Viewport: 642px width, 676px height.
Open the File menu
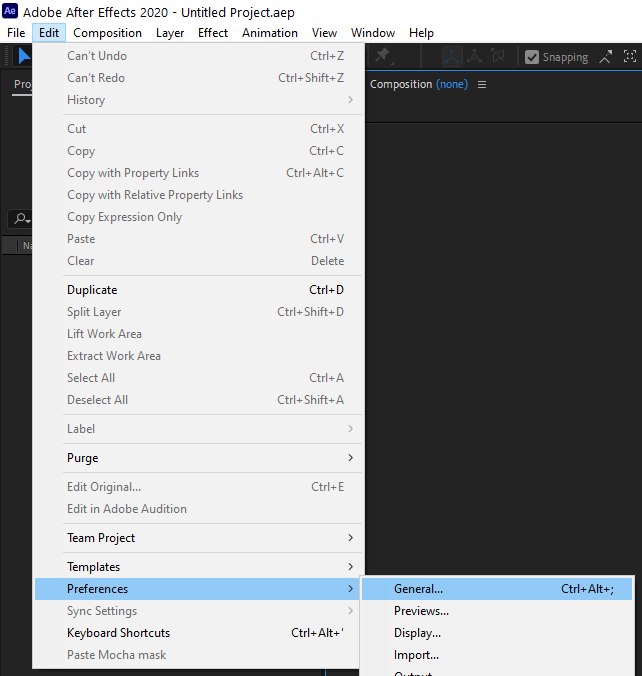pos(16,33)
